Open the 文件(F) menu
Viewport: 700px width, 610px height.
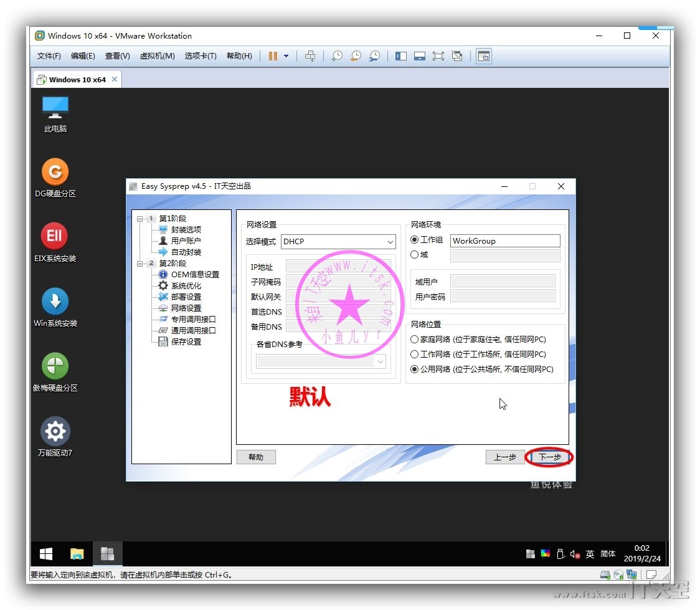click(x=49, y=56)
